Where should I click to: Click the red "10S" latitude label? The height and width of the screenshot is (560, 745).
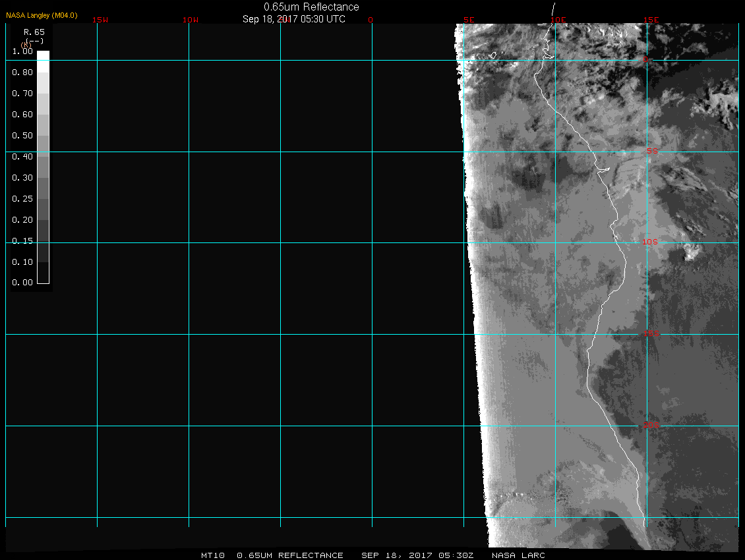[650, 242]
